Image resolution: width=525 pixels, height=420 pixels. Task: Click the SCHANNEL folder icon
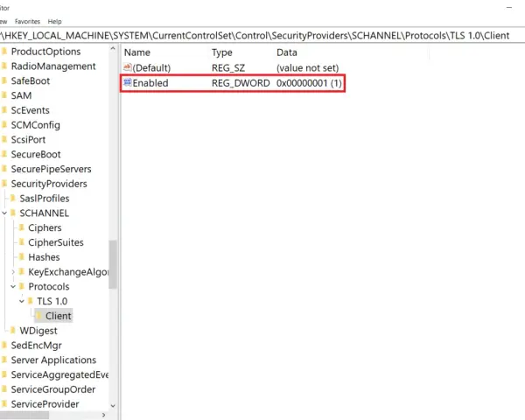tap(13, 213)
